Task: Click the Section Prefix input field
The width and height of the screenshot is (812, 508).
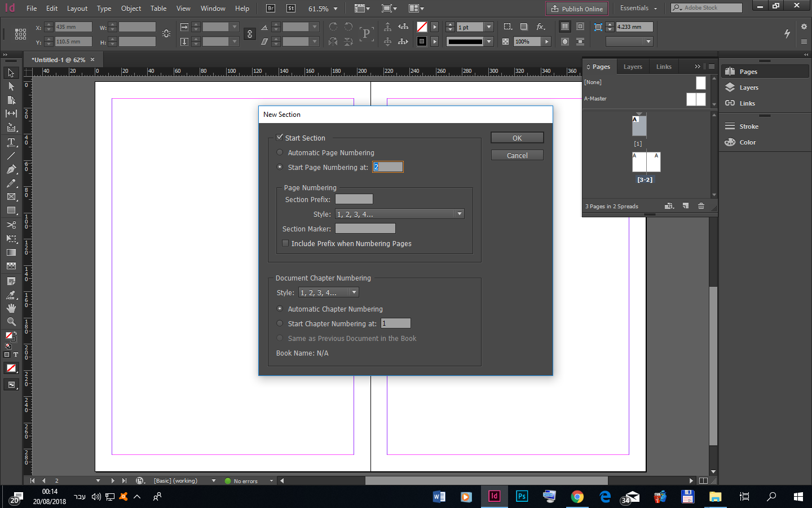Action: (354, 199)
